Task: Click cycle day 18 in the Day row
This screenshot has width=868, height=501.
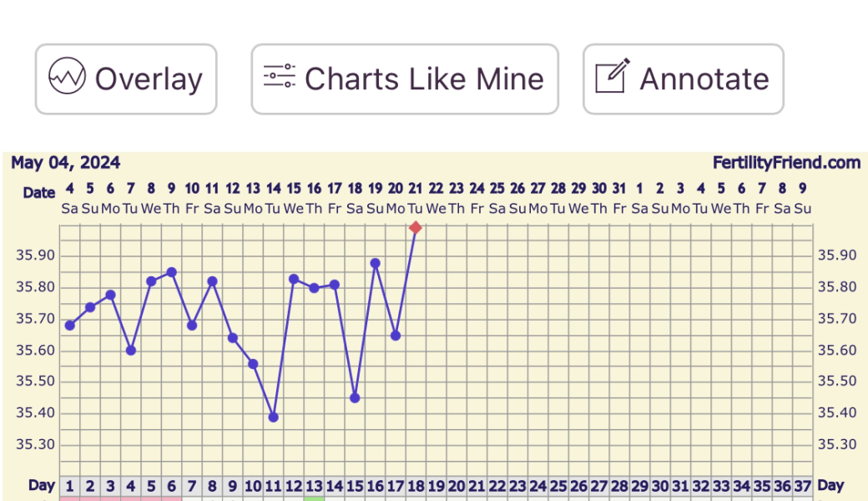Action: (x=416, y=486)
